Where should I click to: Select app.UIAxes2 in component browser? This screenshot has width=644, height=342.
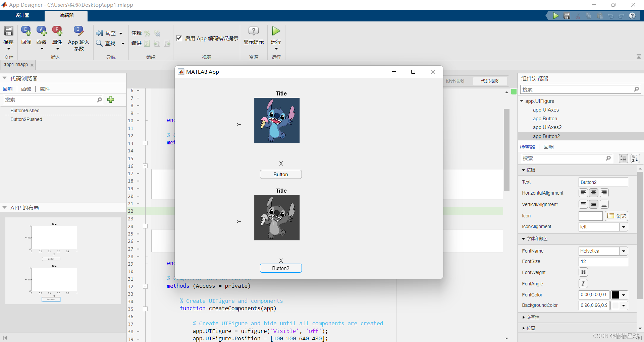pos(547,127)
